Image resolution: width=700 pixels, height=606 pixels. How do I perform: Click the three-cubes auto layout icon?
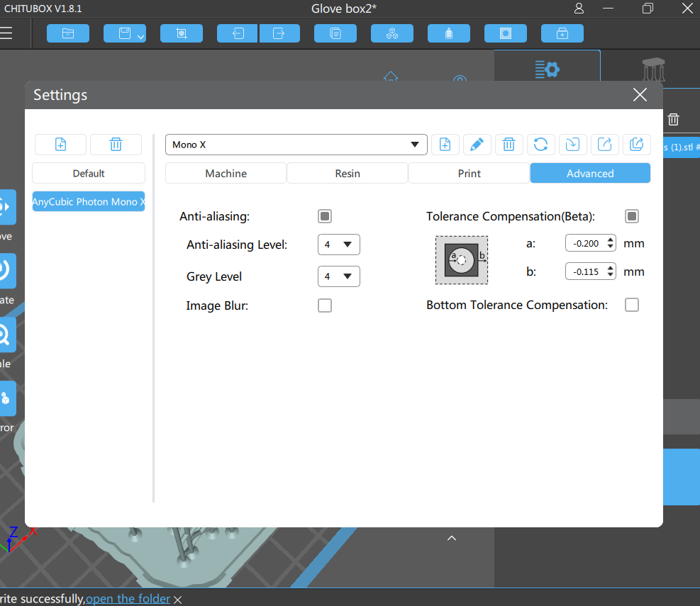point(392,33)
